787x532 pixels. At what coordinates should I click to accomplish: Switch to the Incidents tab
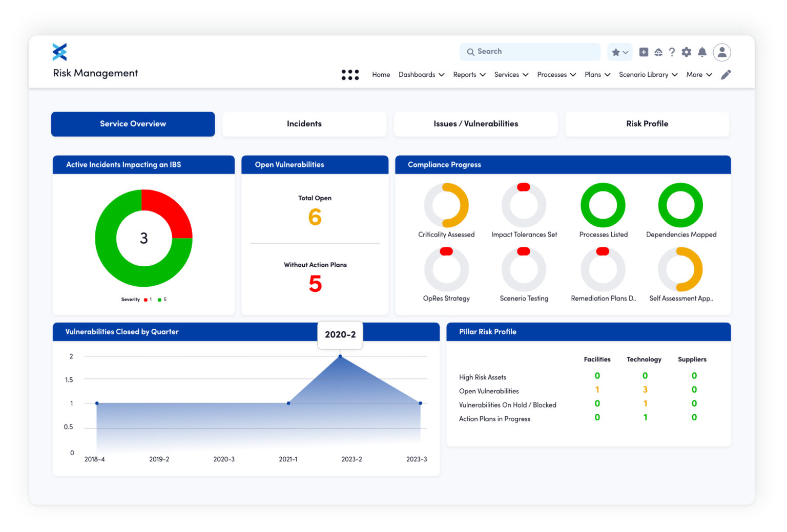tap(304, 124)
